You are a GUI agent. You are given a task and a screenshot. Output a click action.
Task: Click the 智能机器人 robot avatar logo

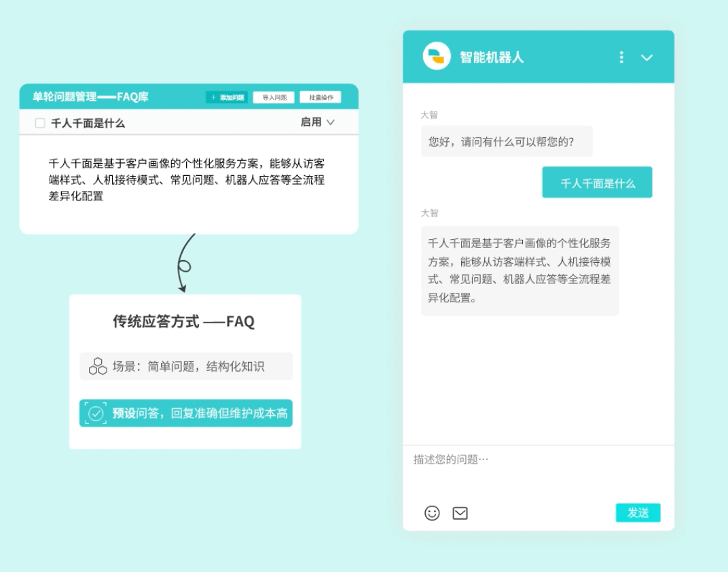pos(437,56)
